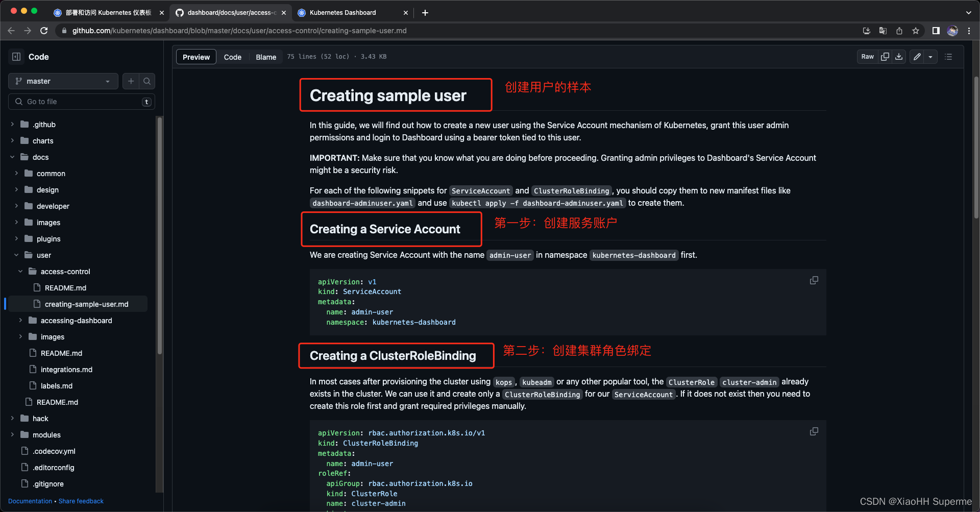Open the hack folder
The height and width of the screenshot is (512, 980).
pos(40,419)
